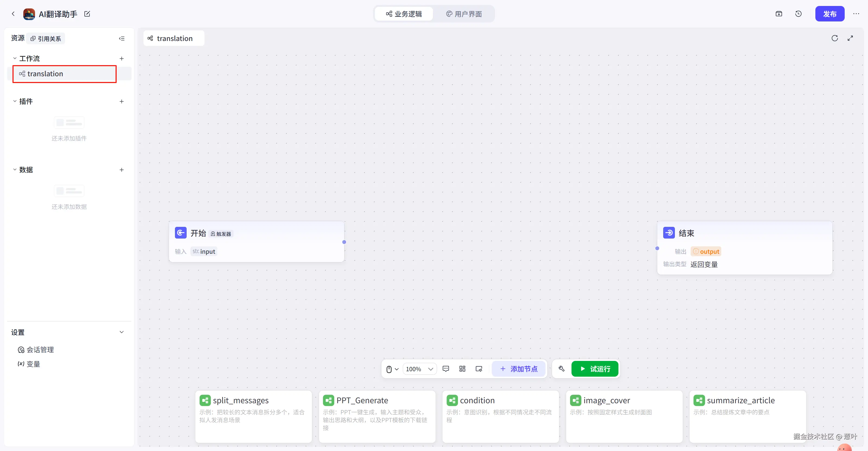The height and width of the screenshot is (451, 868).
Task: Click the fullscreen expand icon
Action: tap(850, 38)
